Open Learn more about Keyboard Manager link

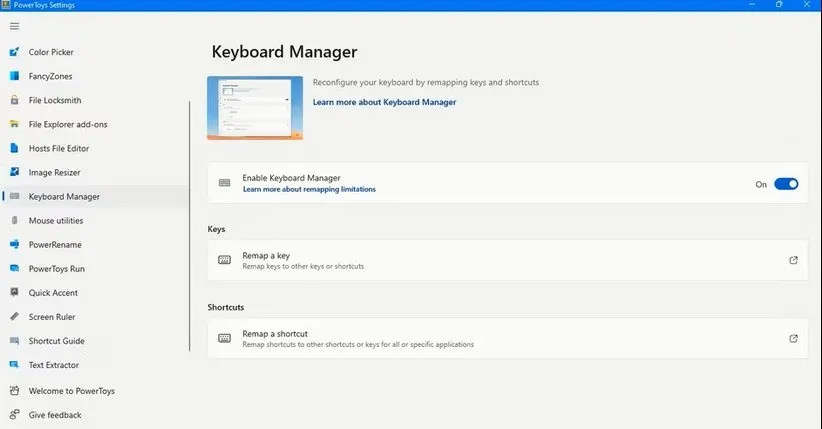point(384,102)
